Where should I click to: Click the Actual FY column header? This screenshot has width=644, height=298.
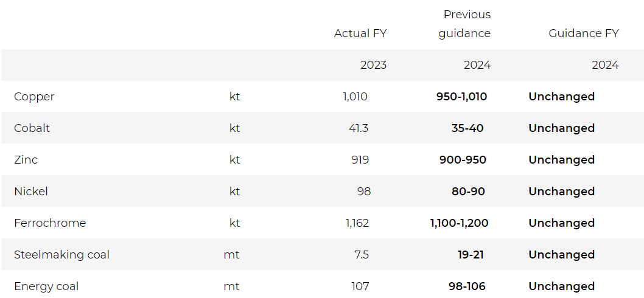(360, 33)
